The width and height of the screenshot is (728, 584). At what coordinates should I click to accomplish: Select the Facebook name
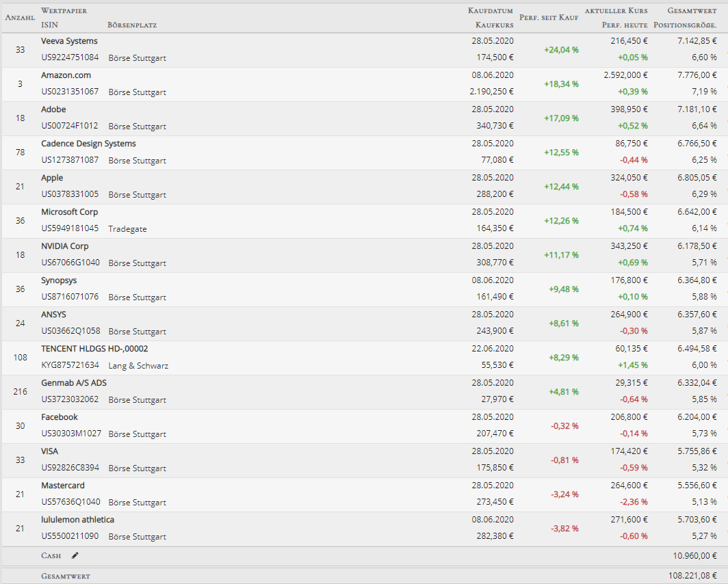[60, 417]
